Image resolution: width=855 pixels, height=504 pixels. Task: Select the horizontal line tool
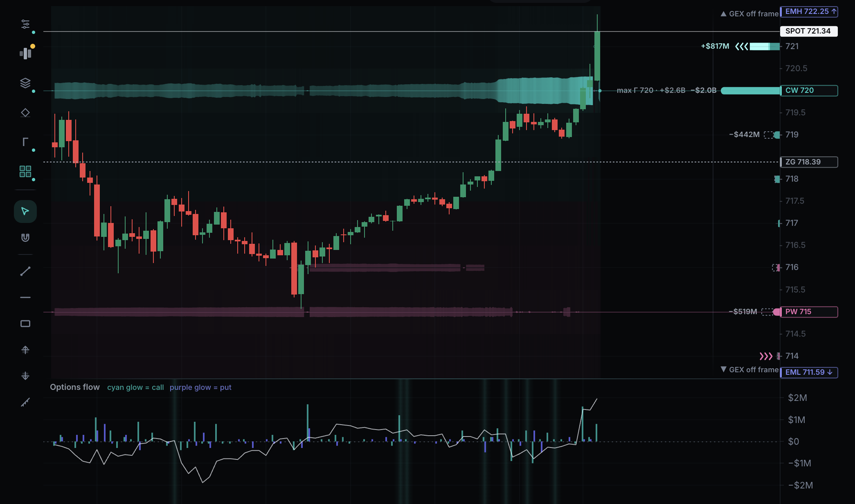coord(25,297)
